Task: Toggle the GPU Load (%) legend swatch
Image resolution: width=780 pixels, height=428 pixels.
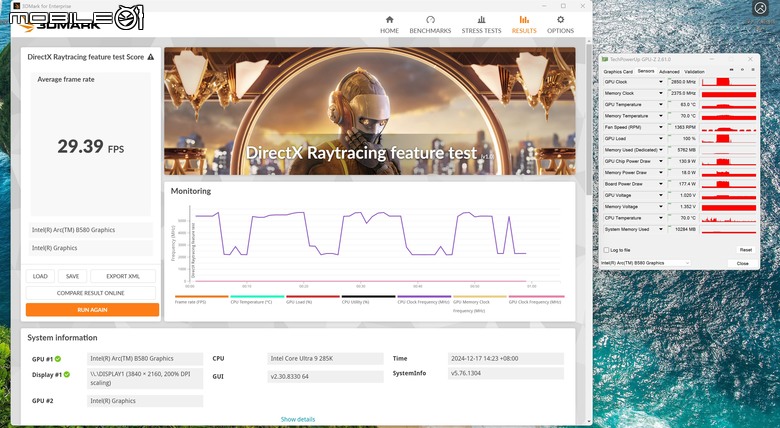Action: [313, 297]
